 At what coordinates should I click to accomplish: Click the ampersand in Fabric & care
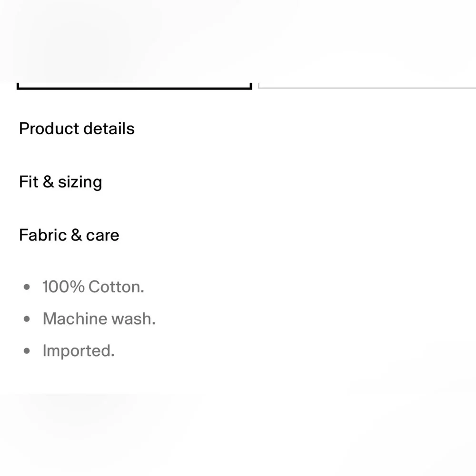(77, 235)
